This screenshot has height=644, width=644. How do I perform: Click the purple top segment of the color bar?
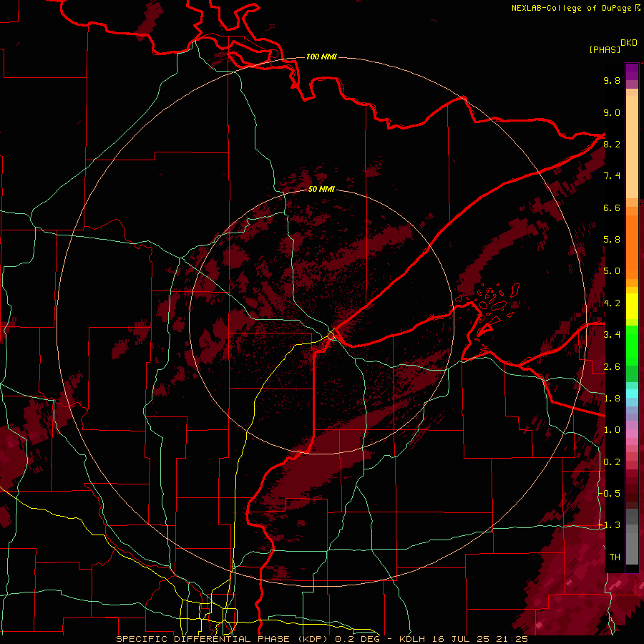632,72
